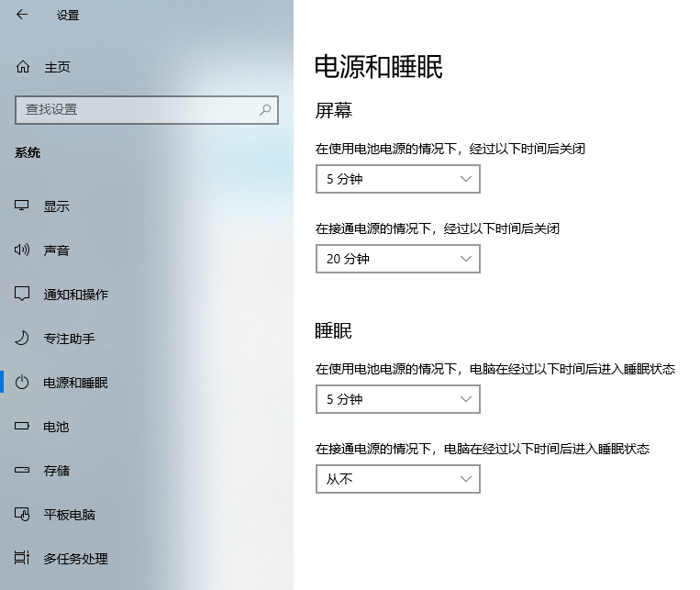Click the 睡眠 section heading
This screenshot has height=590, width=700.
[x=333, y=331]
